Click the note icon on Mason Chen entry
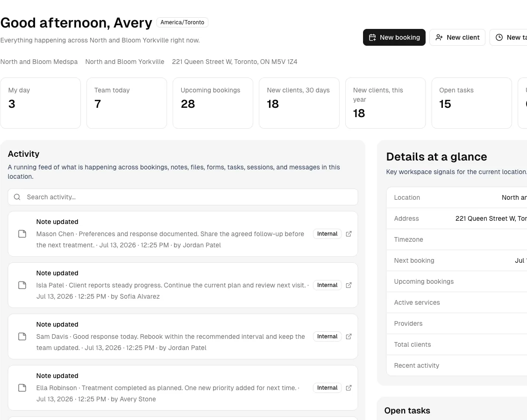 tap(22, 234)
